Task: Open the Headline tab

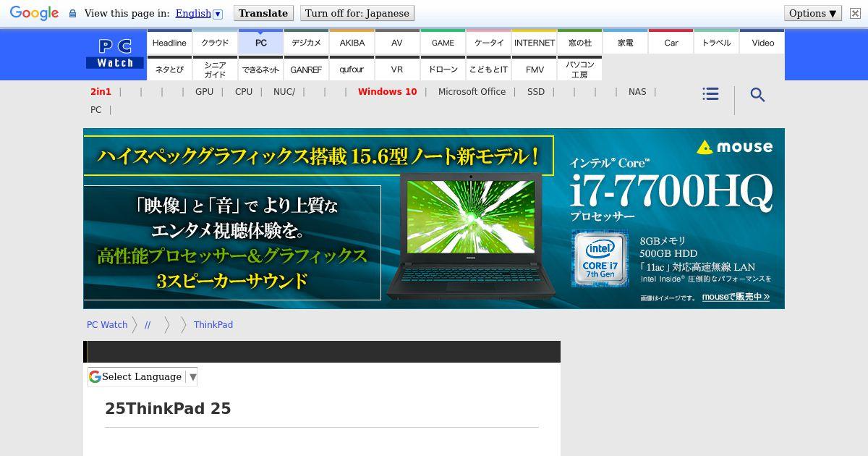Action: pos(169,43)
